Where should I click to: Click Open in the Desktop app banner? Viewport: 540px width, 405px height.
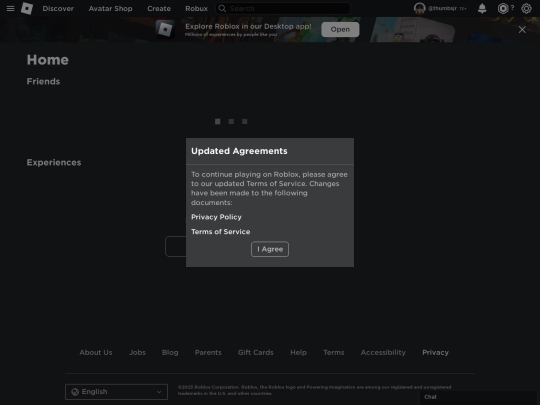(340, 30)
